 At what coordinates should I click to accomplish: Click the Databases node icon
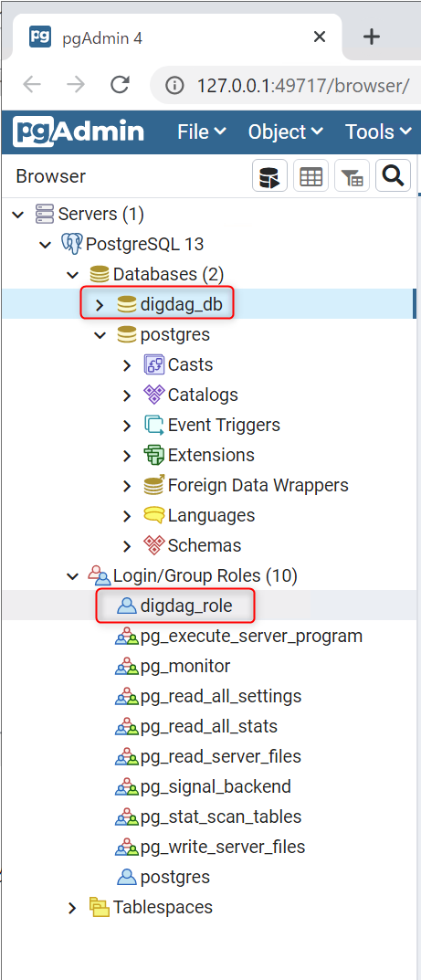coord(100,274)
